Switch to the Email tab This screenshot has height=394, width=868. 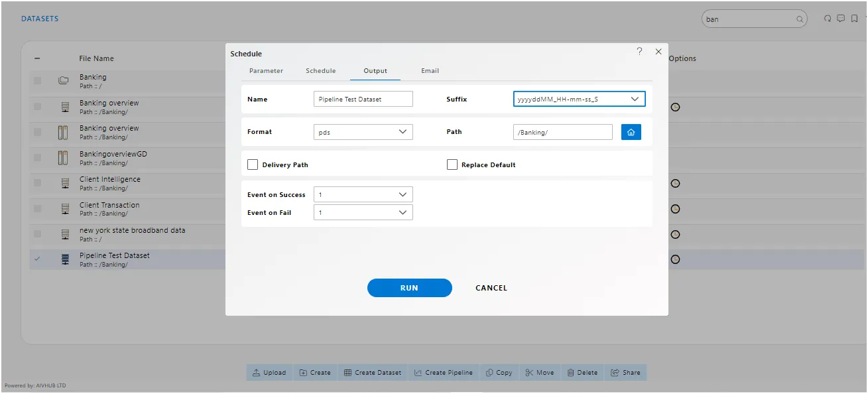[x=430, y=71]
